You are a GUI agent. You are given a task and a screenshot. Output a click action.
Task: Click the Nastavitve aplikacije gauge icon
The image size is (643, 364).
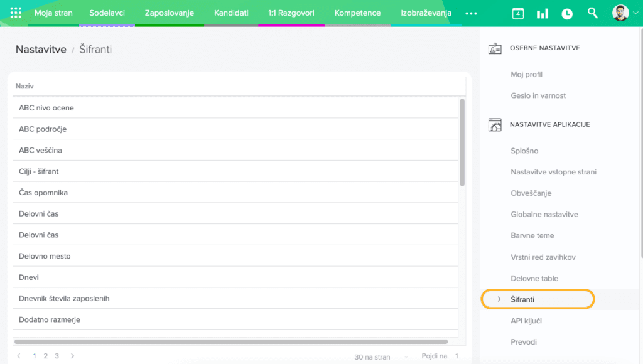(495, 124)
